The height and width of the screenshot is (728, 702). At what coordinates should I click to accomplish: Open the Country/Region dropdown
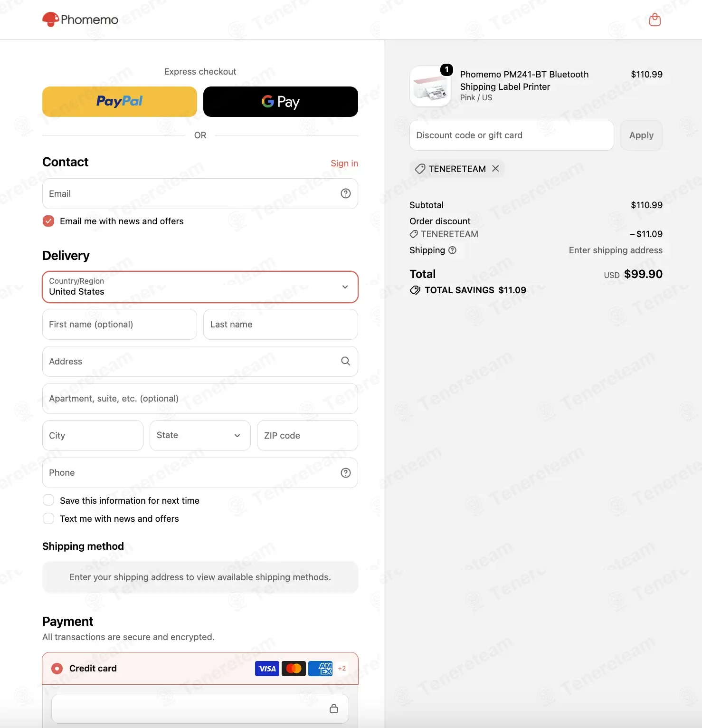coord(200,287)
